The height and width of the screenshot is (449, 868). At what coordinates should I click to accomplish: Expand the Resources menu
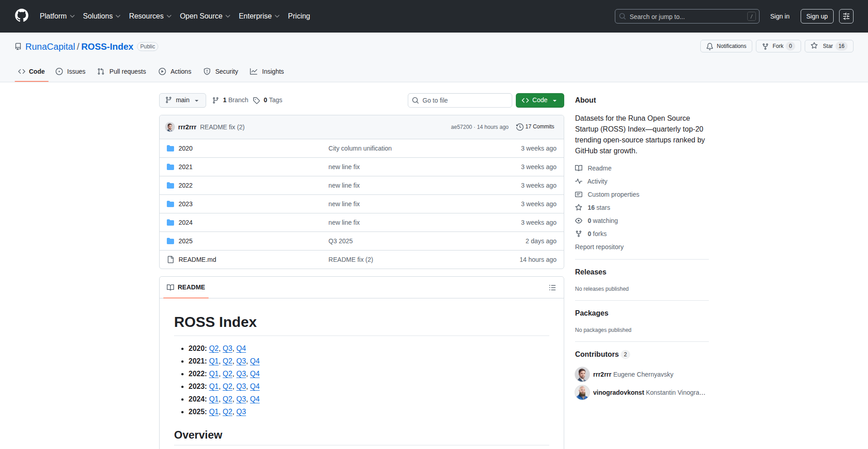click(150, 16)
